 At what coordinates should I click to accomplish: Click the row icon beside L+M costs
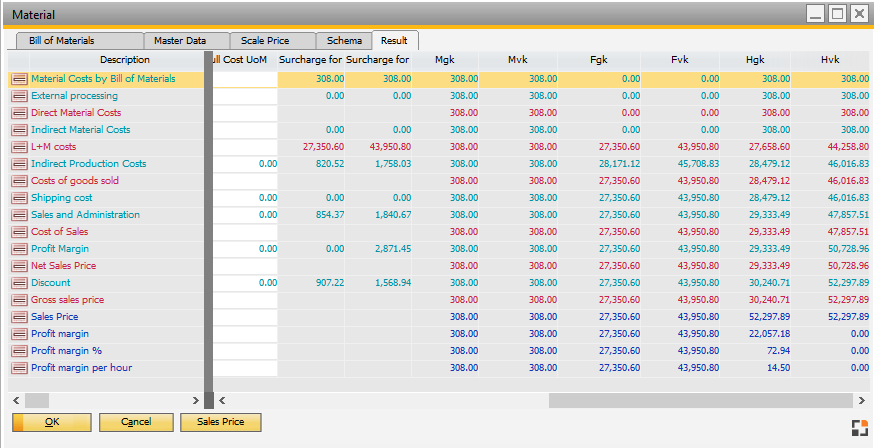coord(19,147)
